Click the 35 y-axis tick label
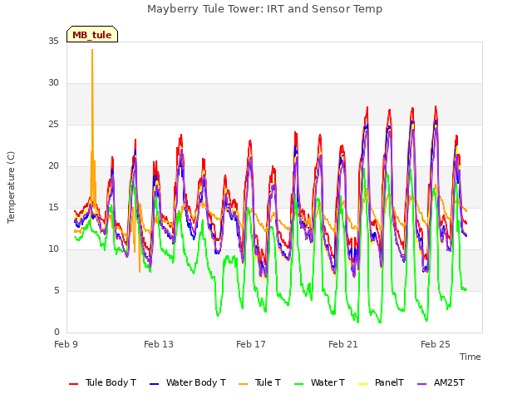This screenshot has width=532, height=399. pyautogui.click(x=53, y=42)
